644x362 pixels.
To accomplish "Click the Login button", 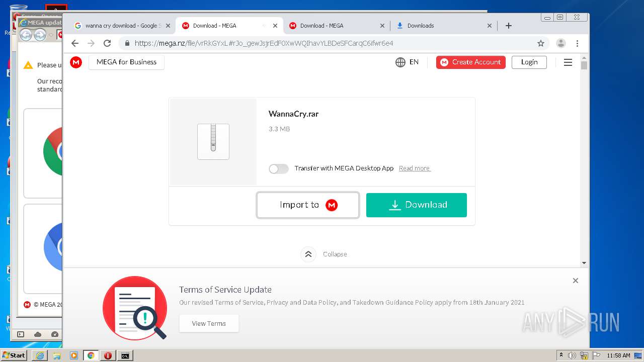I will (529, 62).
